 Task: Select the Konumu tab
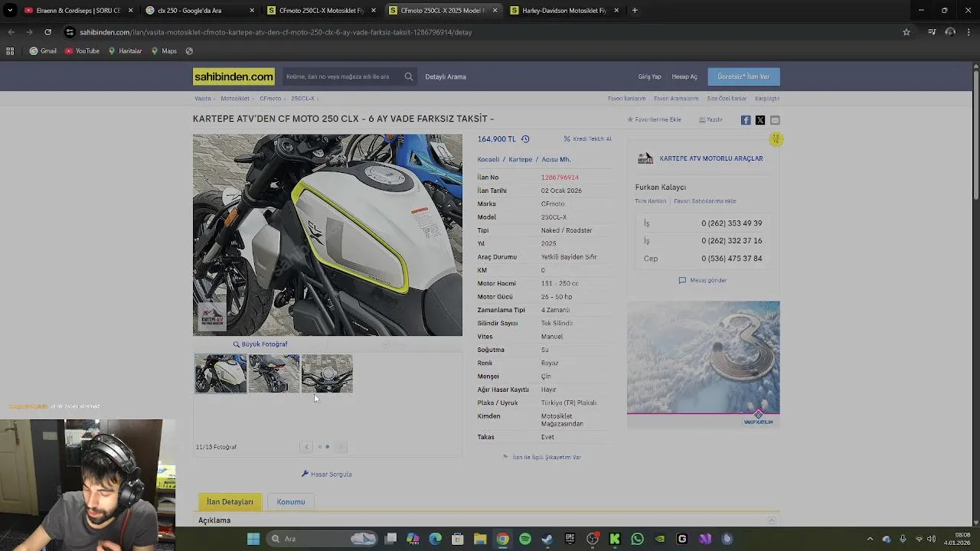coord(291,502)
